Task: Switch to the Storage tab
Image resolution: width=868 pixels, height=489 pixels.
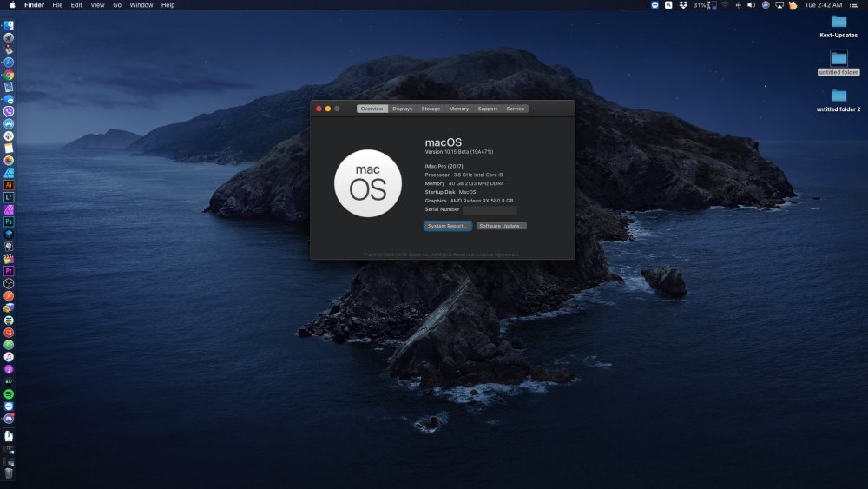Action: [431, 109]
